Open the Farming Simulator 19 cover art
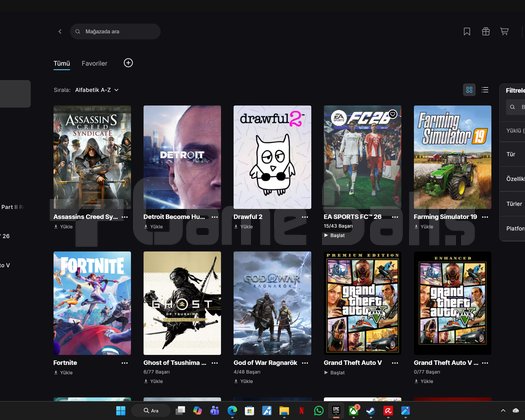The image size is (525, 420). click(x=452, y=157)
